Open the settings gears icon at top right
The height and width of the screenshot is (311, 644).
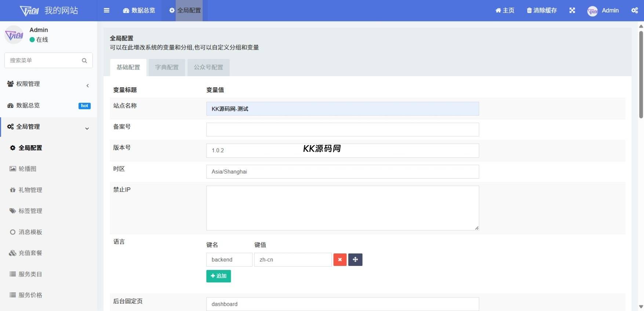point(634,10)
